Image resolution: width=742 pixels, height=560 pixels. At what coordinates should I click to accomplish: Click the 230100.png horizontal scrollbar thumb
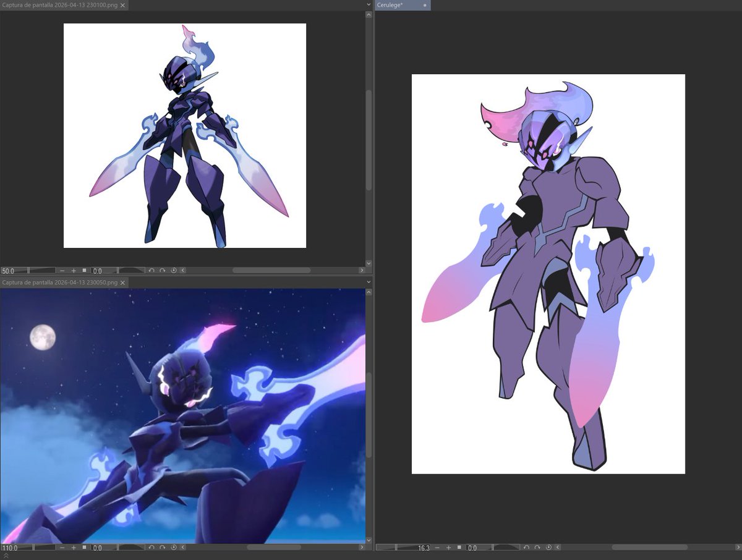click(271, 270)
